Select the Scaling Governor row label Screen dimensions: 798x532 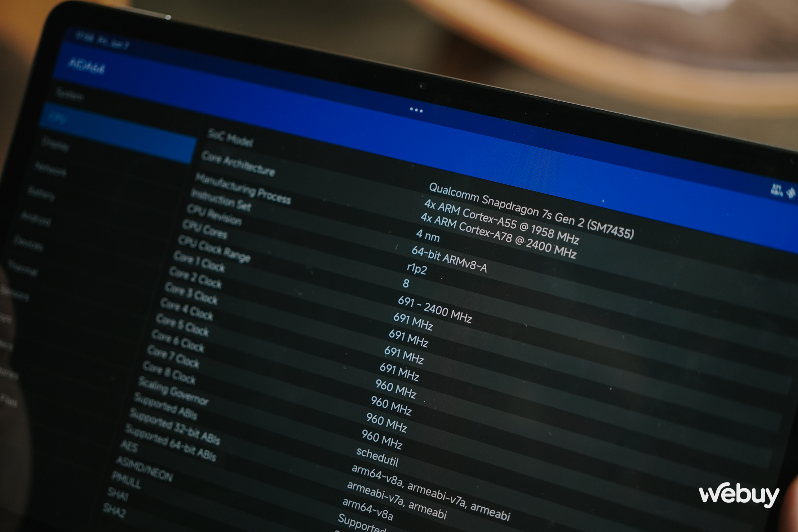pyautogui.click(x=173, y=391)
